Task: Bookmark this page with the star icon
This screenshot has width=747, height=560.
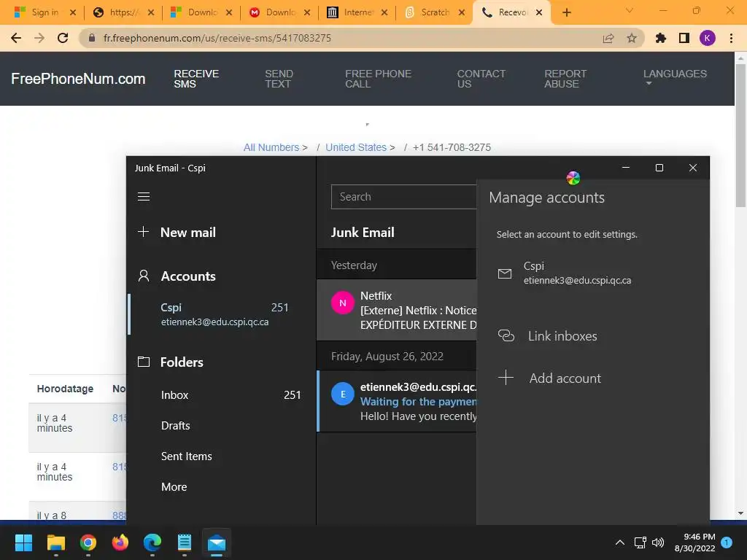Action: point(632,38)
